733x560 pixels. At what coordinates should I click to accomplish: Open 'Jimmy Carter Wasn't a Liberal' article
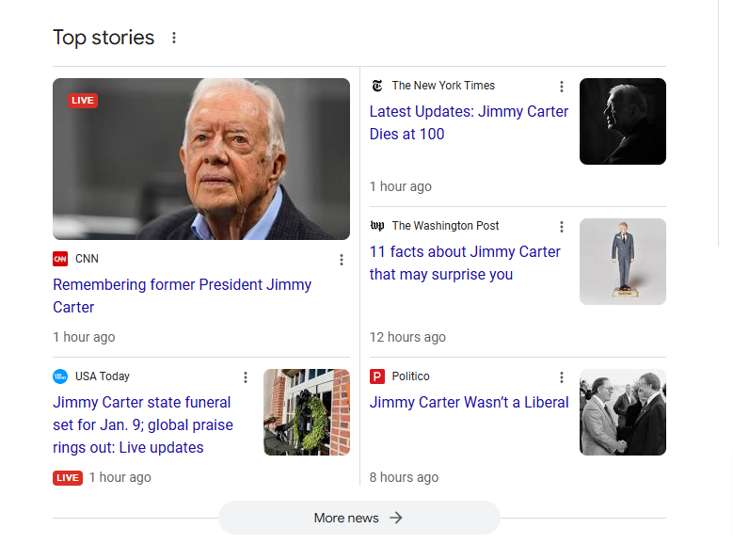click(469, 402)
